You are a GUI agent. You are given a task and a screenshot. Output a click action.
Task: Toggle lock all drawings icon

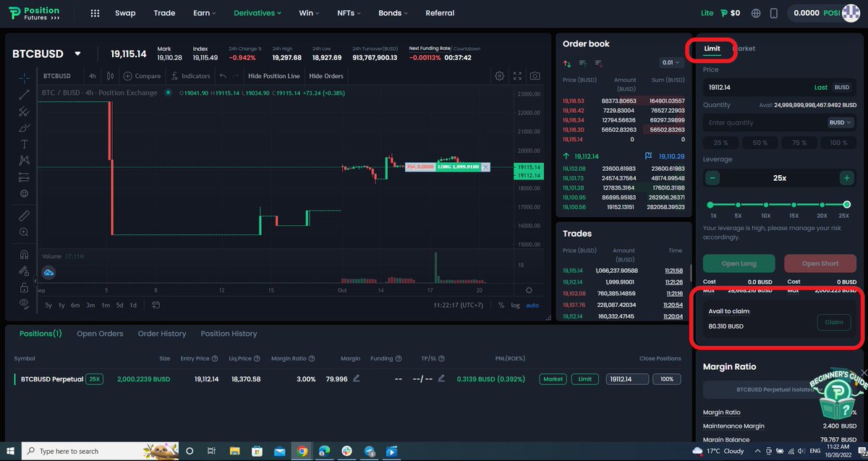[25, 287]
